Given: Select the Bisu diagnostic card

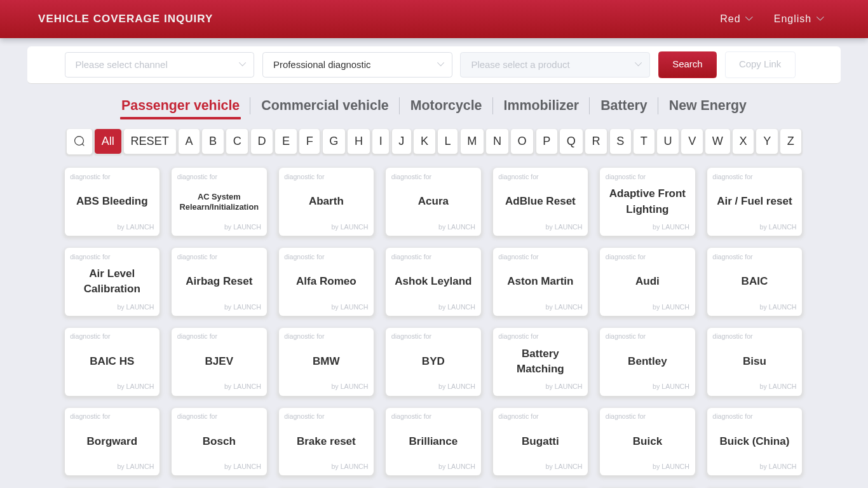Looking at the screenshot, I should [x=754, y=362].
